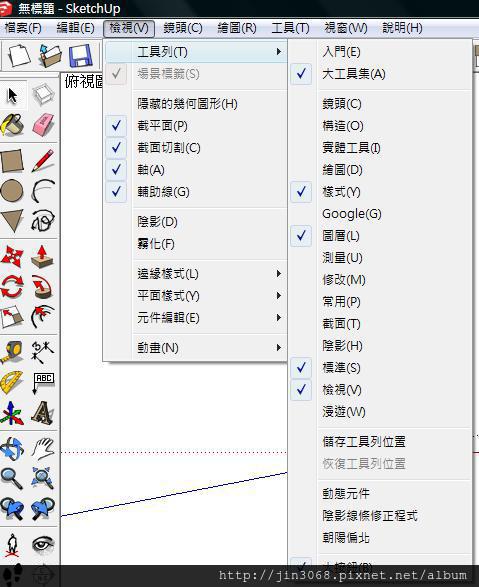Viewport: 479px width, 587px height.
Task: Select the ABC Text label tool
Action: click(43, 382)
